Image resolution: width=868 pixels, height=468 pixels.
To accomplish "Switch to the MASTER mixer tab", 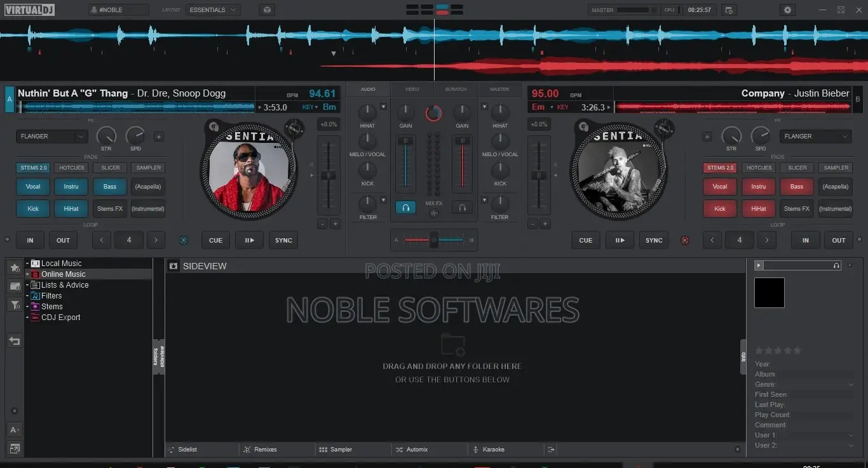I will 499,90.
